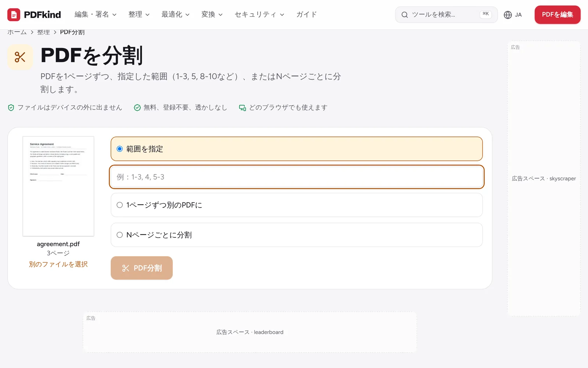Click the agreement.pdf file name
588x368 pixels.
[x=58, y=244]
